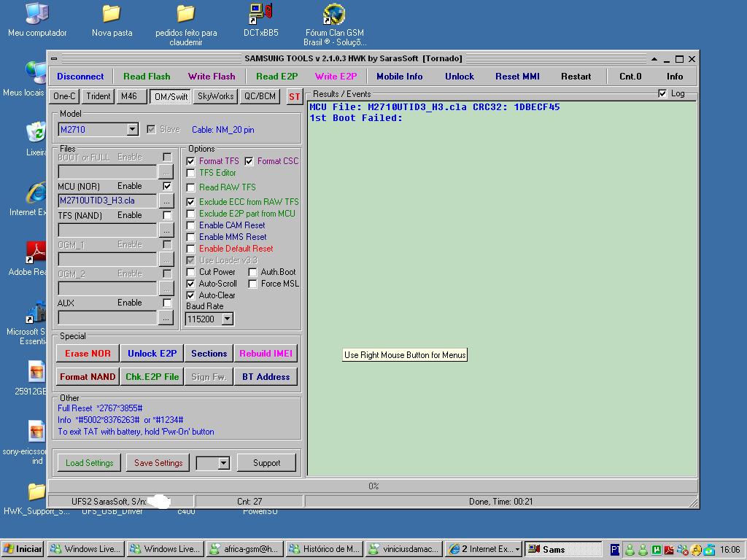This screenshot has width=747, height=560.
Task: Click Read E2P in the toolbar
Action: pyautogui.click(x=276, y=76)
